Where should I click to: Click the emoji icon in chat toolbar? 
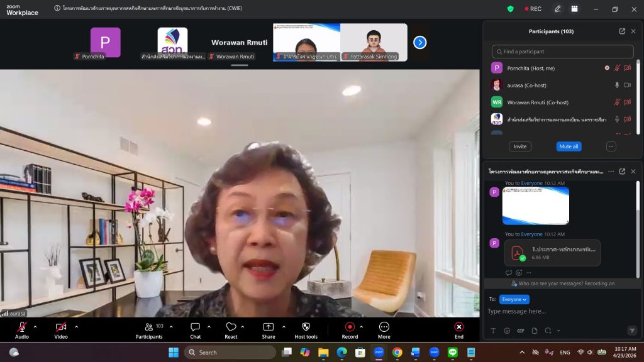pos(507,331)
